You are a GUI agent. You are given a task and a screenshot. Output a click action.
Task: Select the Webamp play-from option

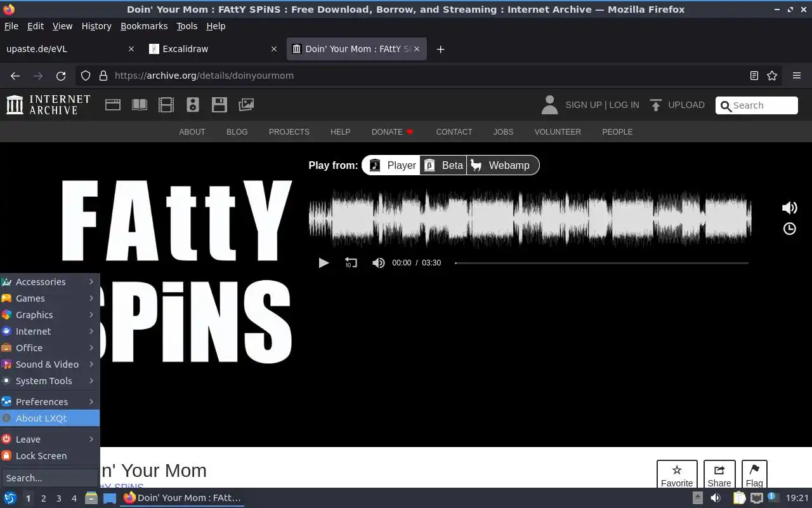pyautogui.click(x=502, y=165)
